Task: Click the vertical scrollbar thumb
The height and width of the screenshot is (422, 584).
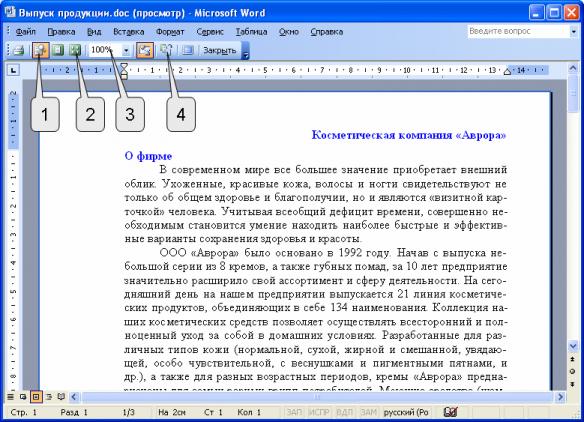Action: pyautogui.click(x=573, y=93)
